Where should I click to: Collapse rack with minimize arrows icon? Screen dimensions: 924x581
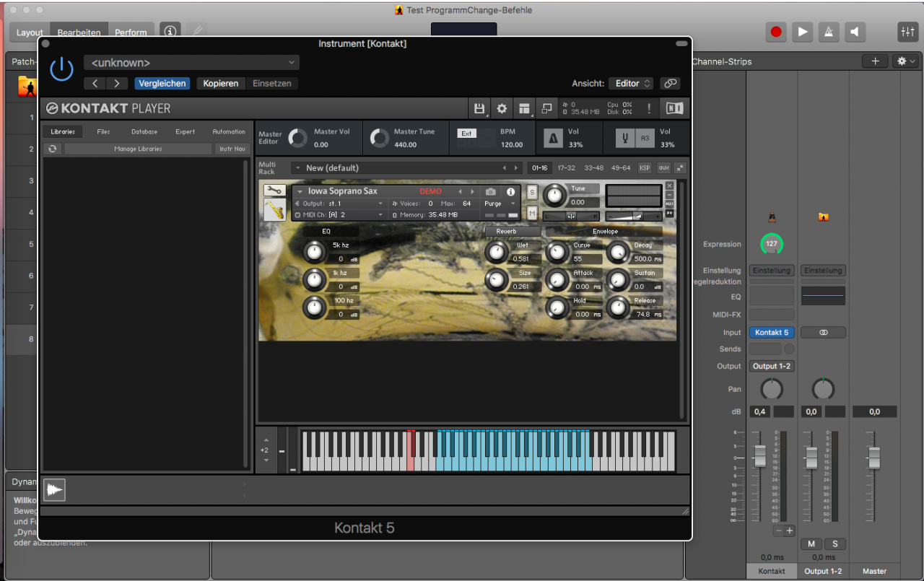click(x=680, y=167)
